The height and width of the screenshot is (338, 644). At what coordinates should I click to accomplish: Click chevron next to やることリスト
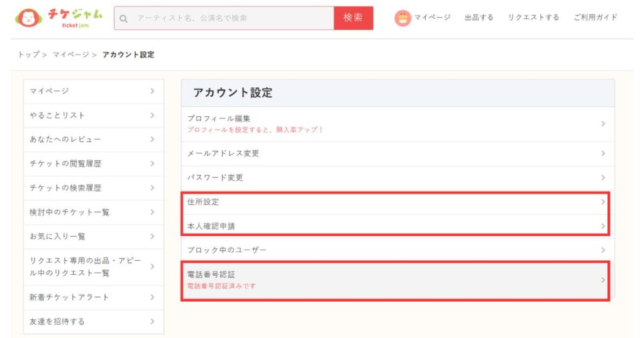(x=152, y=115)
